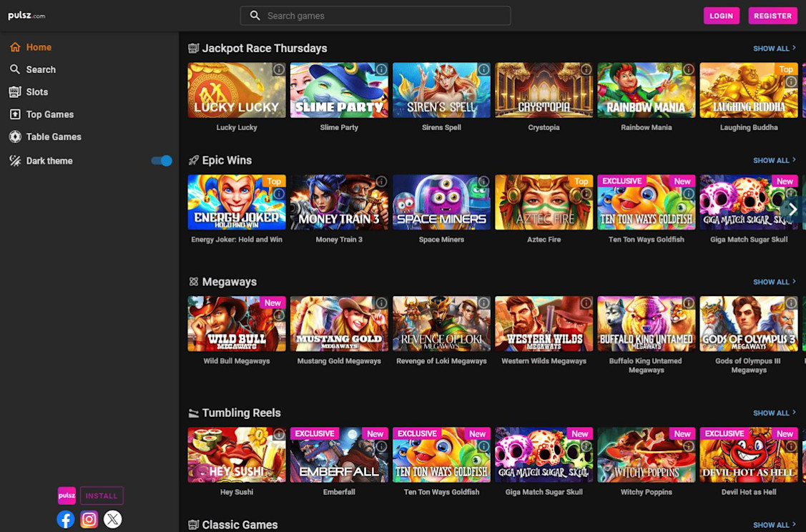The height and width of the screenshot is (532, 806).
Task: Open info icon on Crystopia game
Action: coord(586,69)
